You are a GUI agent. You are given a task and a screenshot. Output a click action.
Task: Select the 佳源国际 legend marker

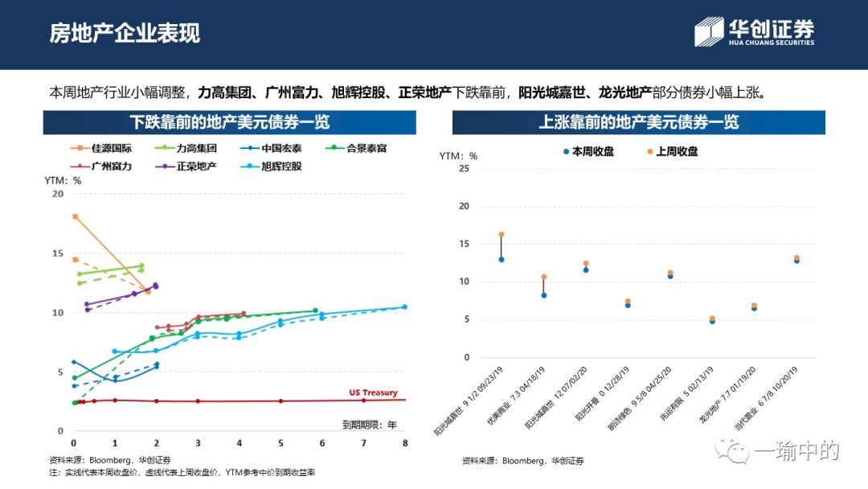coord(80,149)
